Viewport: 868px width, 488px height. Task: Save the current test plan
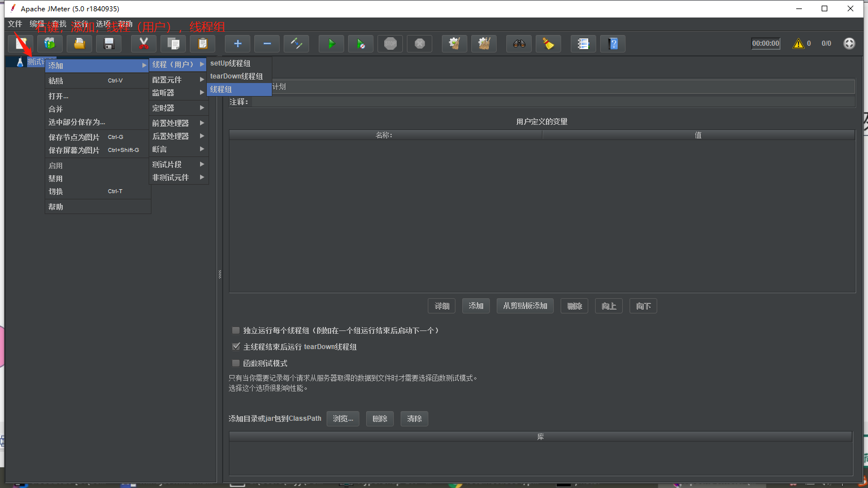coord(109,43)
